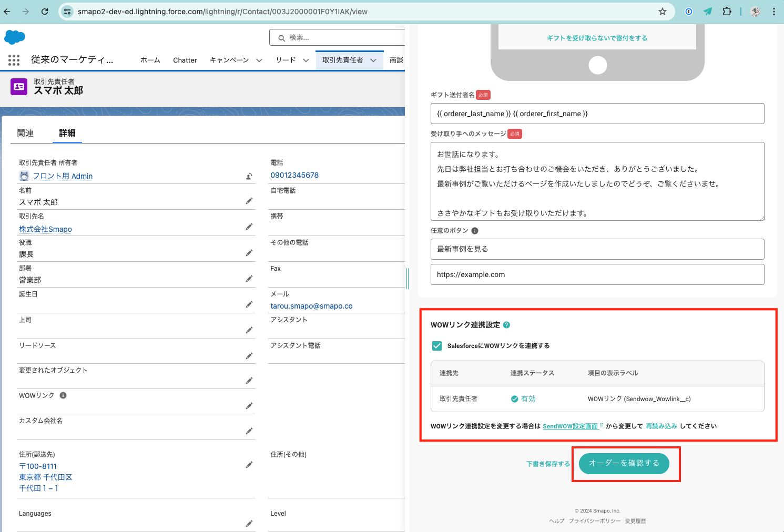Reload the page with the refresh icon
This screenshot has height=532, width=784.
(x=45, y=12)
